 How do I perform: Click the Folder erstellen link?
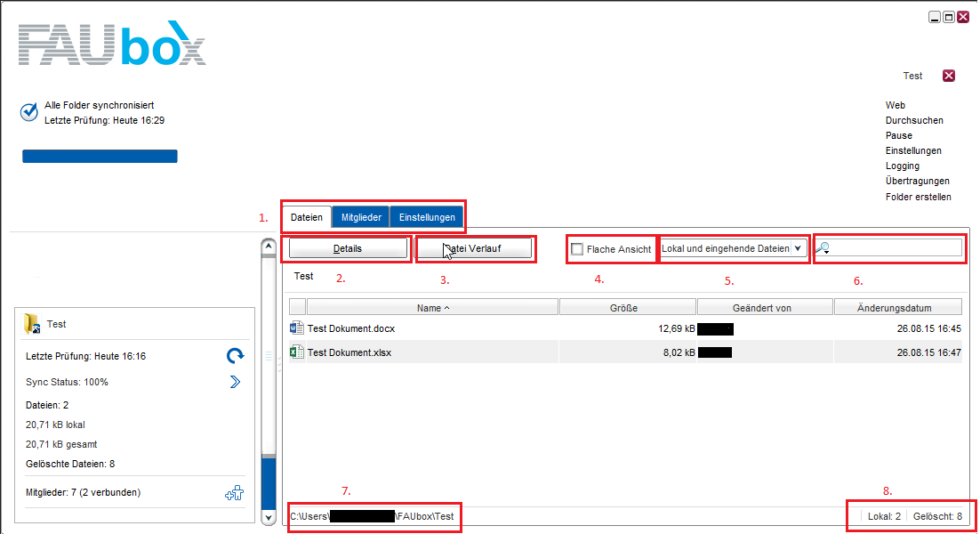pyautogui.click(x=918, y=197)
